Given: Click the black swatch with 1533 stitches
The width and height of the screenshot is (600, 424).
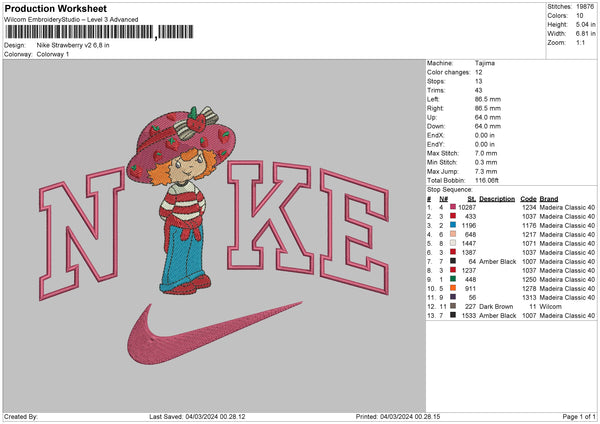Looking at the screenshot, I should point(453,315).
